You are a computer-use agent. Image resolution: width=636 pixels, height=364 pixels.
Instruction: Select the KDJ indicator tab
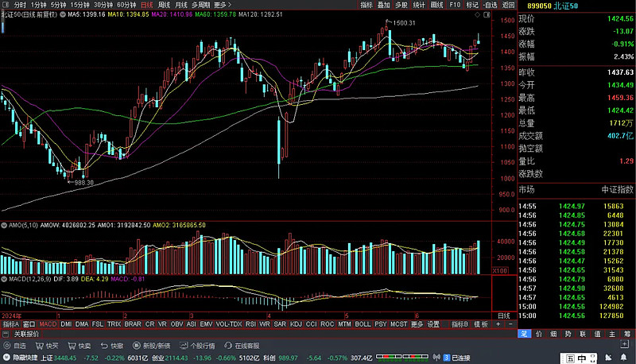point(296,324)
